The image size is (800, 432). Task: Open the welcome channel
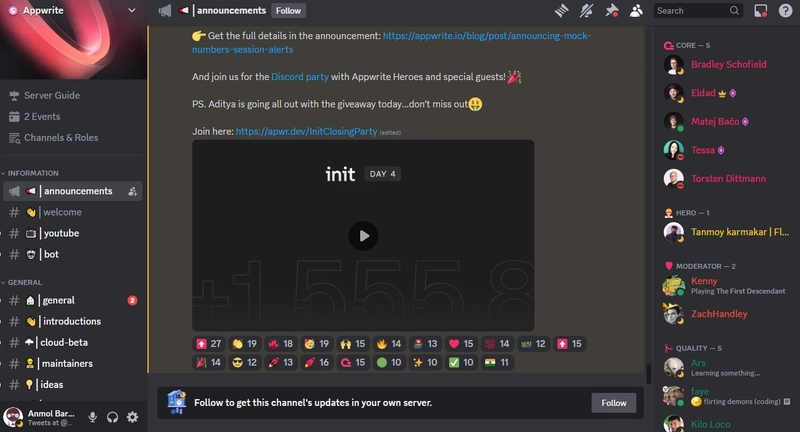click(73, 212)
